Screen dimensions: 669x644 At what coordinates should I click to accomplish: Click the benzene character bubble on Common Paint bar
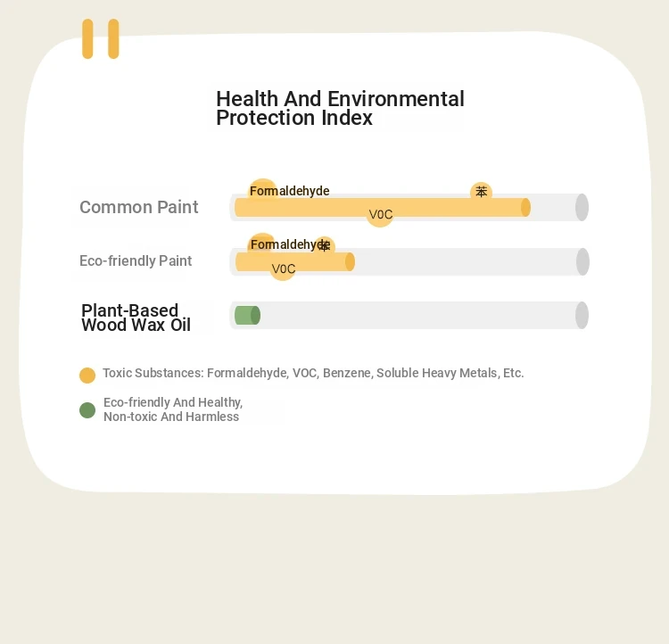click(x=482, y=192)
